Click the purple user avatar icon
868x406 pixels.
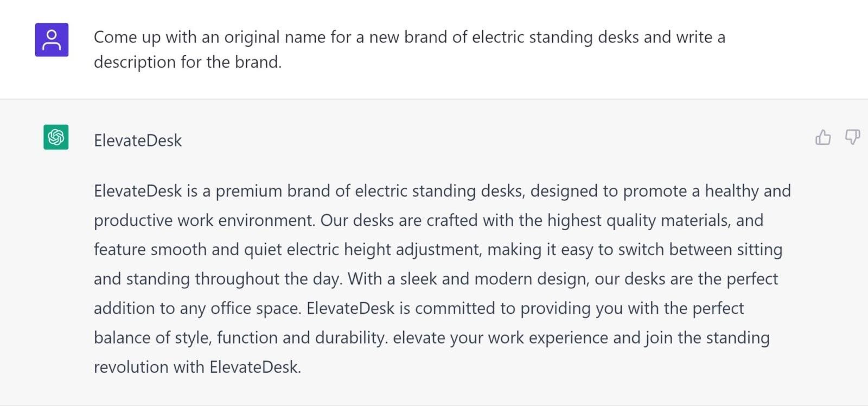coord(52,40)
